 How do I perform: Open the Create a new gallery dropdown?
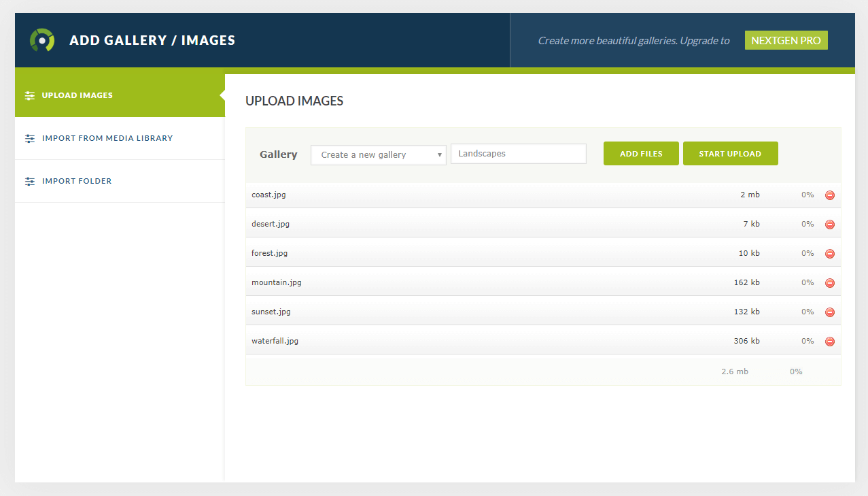[x=378, y=154]
